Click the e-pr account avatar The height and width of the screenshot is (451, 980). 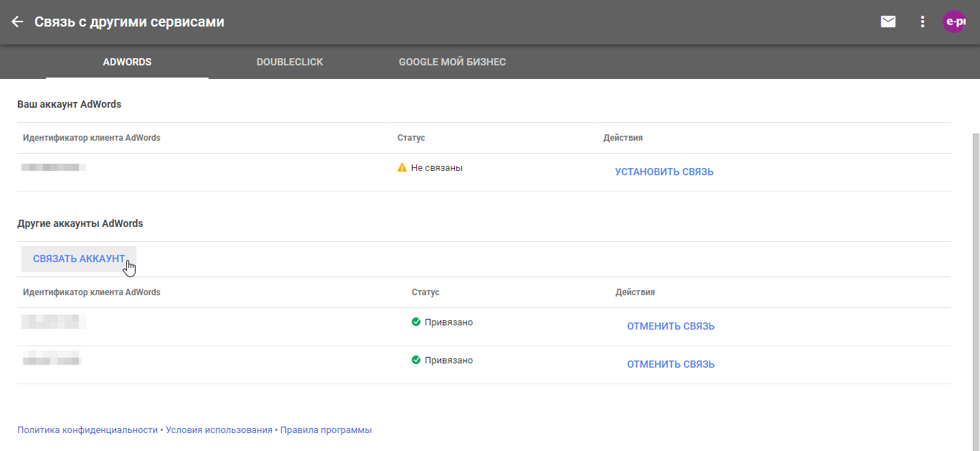click(954, 22)
